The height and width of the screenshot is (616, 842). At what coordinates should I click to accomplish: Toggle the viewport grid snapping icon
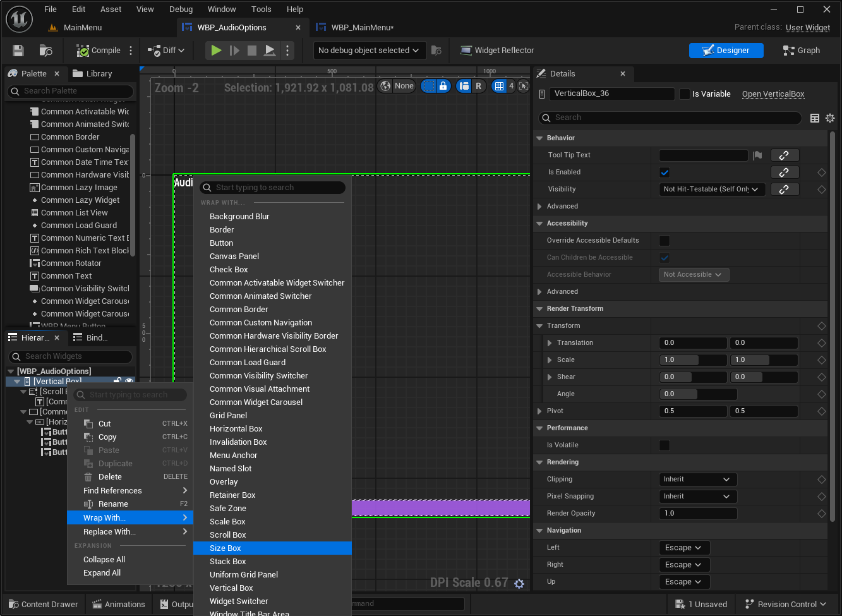coord(500,86)
